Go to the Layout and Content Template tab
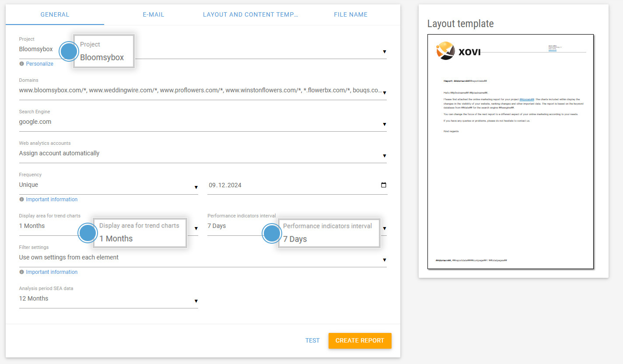This screenshot has height=364, width=623. [250, 14]
